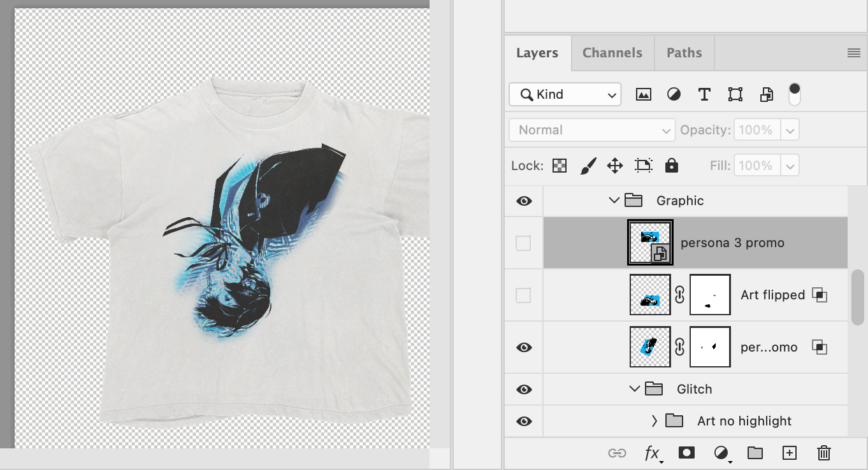Switch to the Paths tab

pyautogui.click(x=684, y=53)
